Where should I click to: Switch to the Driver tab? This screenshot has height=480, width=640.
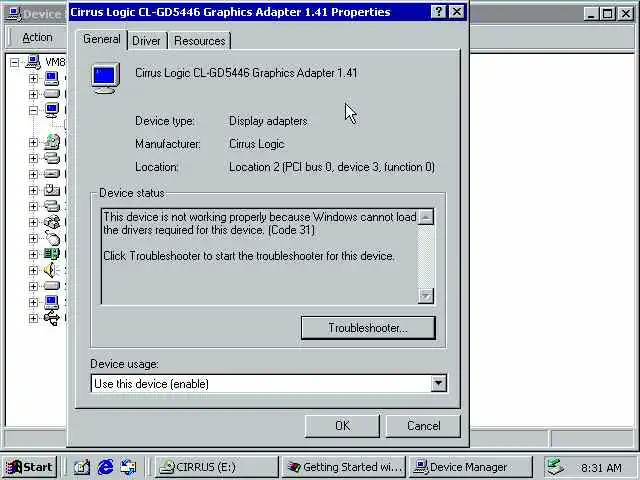pyautogui.click(x=147, y=41)
